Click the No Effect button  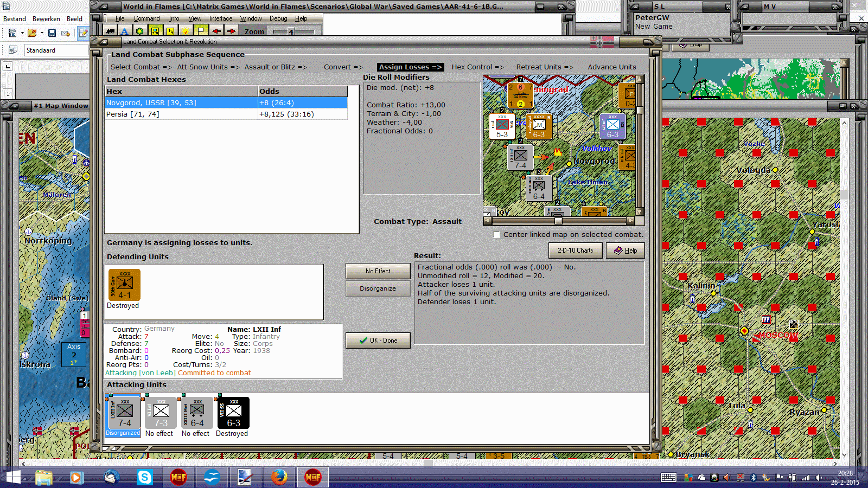pyautogui.click(x=378, y=271)
